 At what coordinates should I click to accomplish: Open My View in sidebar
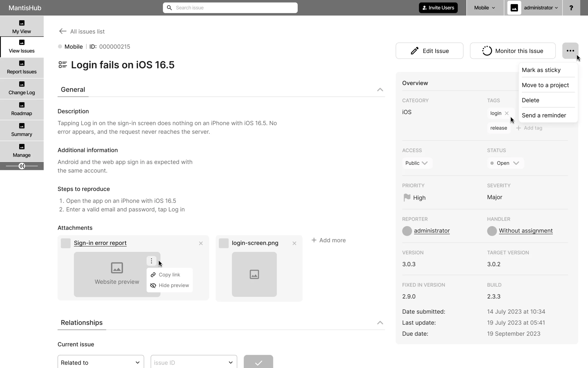22,27
